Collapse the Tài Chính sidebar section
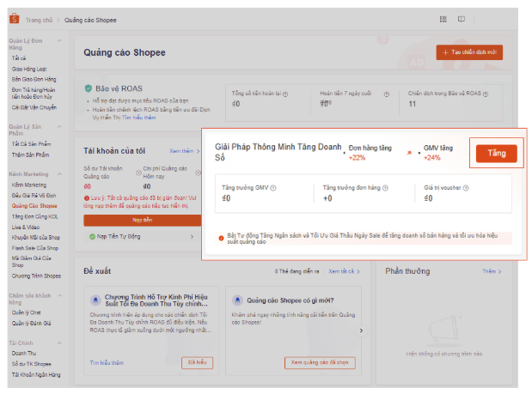The height and width of the screenshot is (394, 532). (x=59, y=342)
